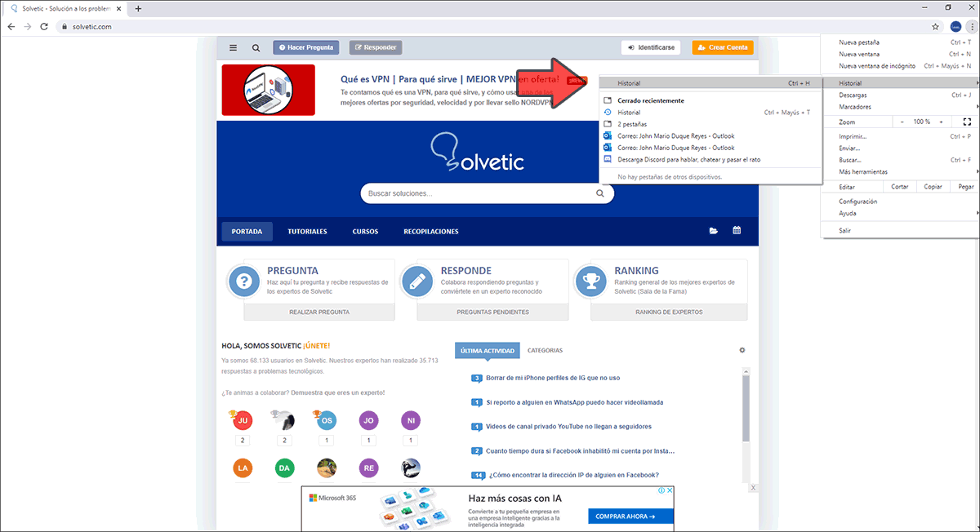
Task: Open settings gear beside Última Actividad
Action: point(742,350)
